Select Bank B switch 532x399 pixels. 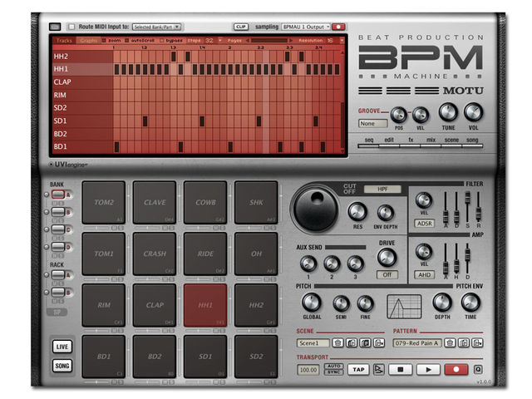(58, 212)
